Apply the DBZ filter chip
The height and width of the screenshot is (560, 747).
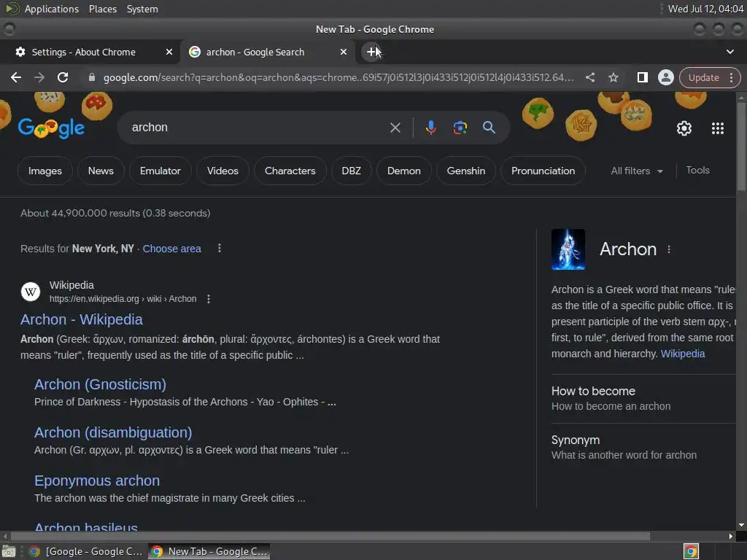click(x=351, y=171)
